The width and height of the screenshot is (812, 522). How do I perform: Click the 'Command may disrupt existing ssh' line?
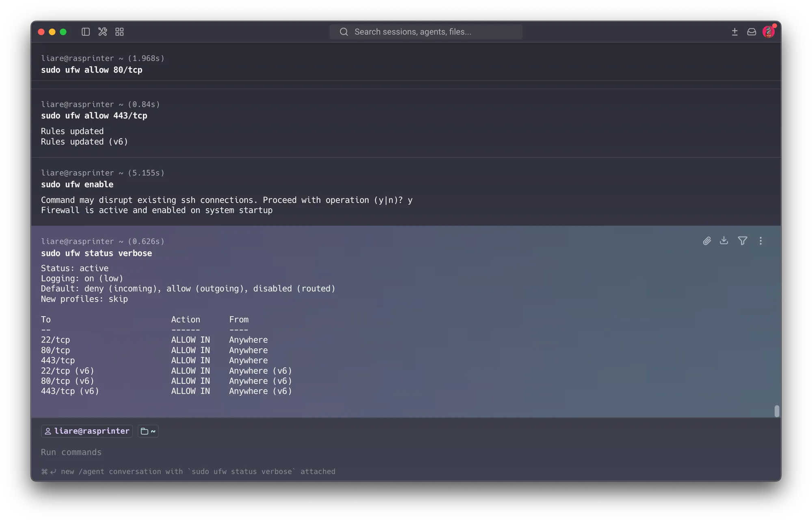227,200
